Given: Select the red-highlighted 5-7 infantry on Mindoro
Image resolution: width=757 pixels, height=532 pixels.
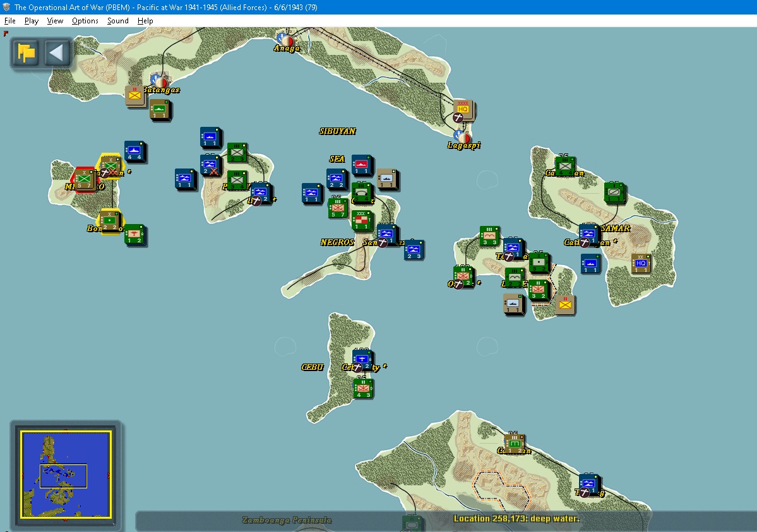Looking at the screenshot, I should (x=84, y=179).
